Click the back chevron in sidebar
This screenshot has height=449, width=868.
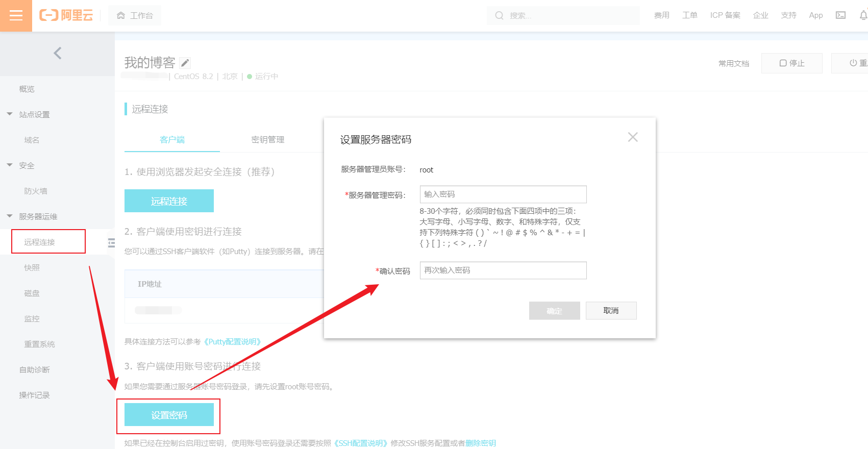pyautogui.click(x=57, y=53)
